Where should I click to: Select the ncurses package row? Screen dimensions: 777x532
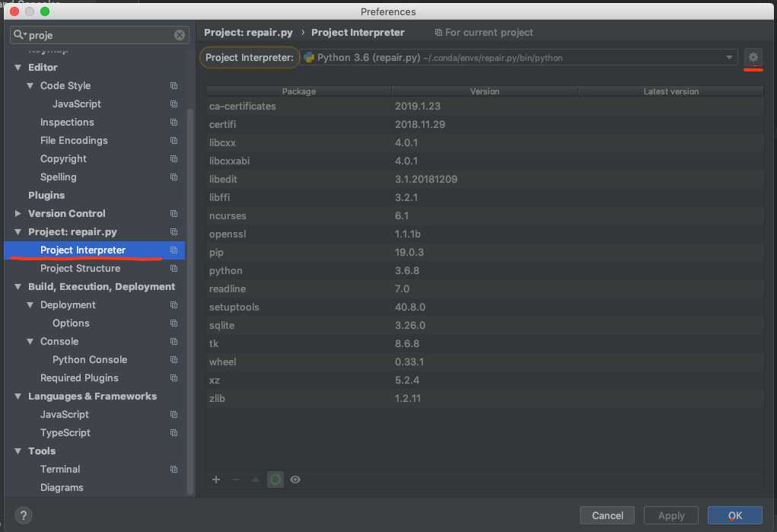coord(485,215)
